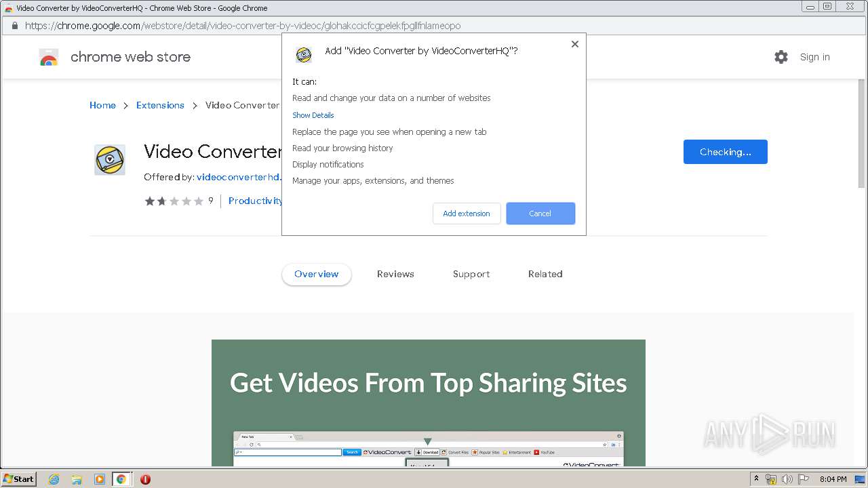Close the permission dialog with X
The image size is (868, 488).
pyautogui.click(x=575, y=44)
